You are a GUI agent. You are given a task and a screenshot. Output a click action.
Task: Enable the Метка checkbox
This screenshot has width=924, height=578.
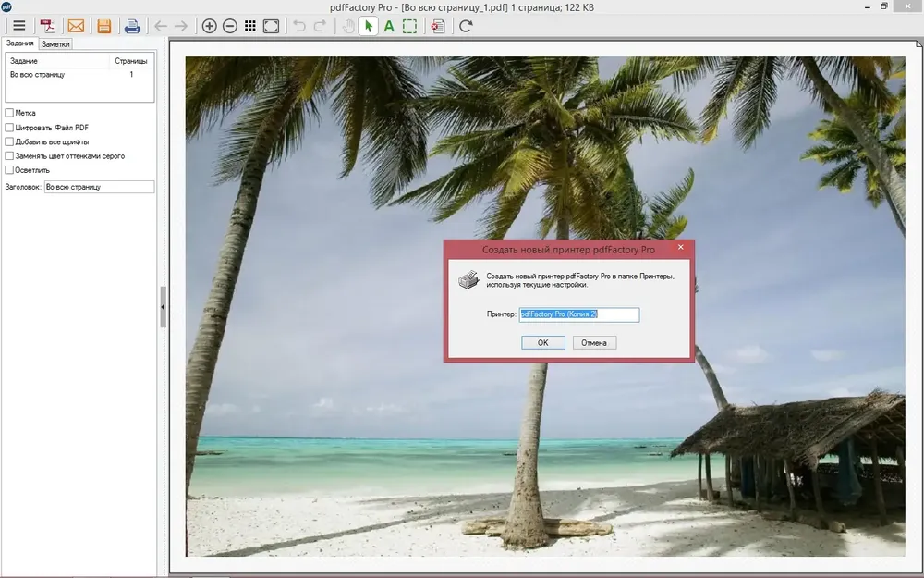tap(9, 113)
